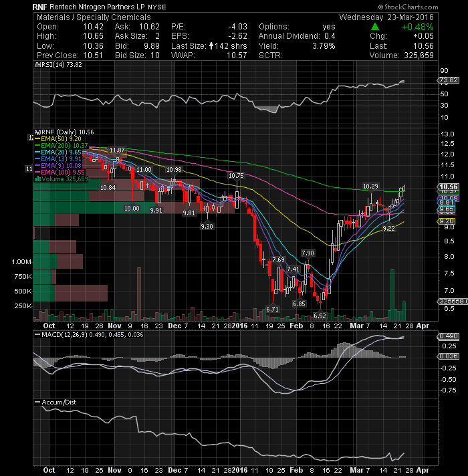This screenshot has width=468, height=476.
Task: Click the 7.90 price annotation
Action: pyautogui.click(x=308, y=253)
